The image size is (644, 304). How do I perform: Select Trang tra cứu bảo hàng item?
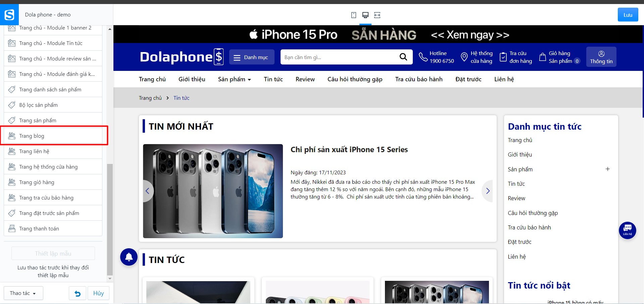tap(53, 198)
